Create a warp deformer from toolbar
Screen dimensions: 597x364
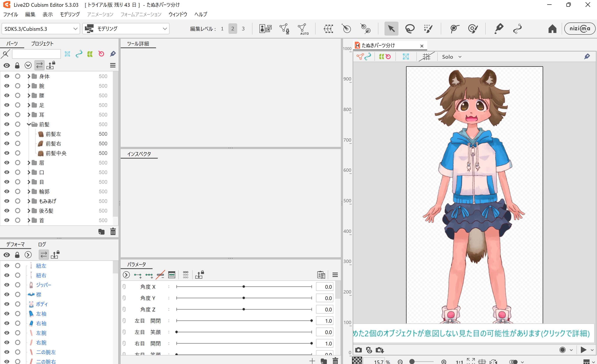(328, 29)
